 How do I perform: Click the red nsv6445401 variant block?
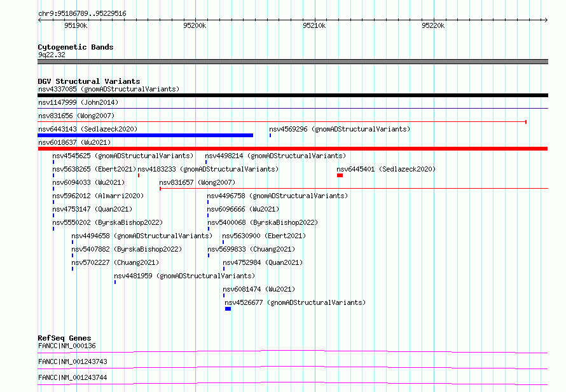coord(340,175)
